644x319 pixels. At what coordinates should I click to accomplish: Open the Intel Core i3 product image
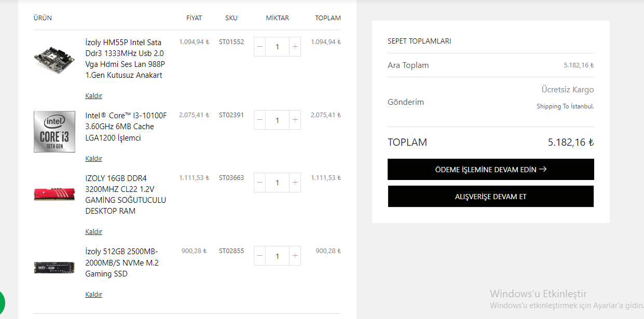[54, 132]
